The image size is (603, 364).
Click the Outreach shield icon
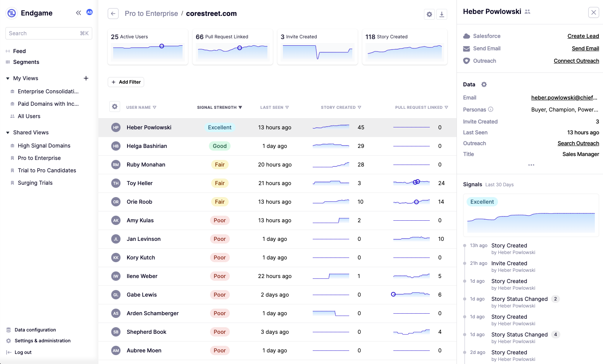[467, 61]
